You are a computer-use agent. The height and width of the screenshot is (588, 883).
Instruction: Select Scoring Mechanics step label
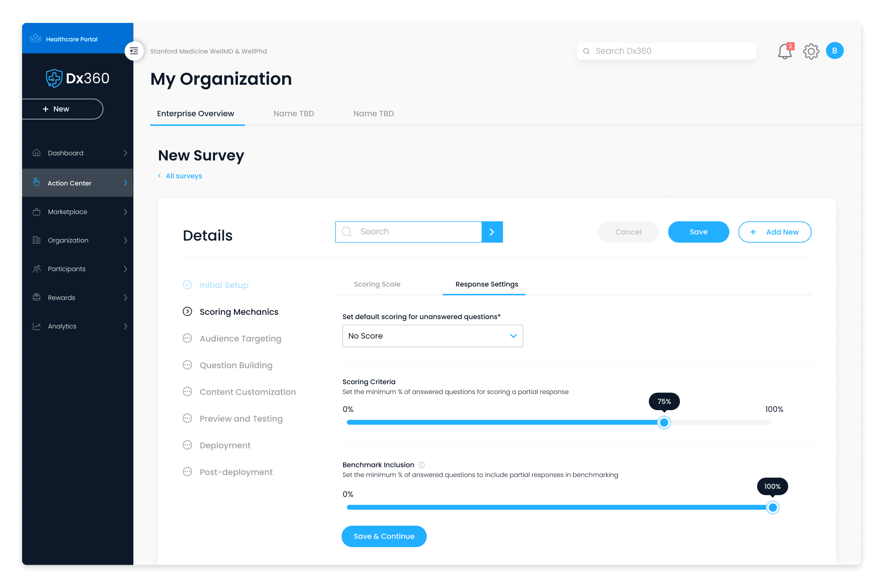[x=239, y=312]
